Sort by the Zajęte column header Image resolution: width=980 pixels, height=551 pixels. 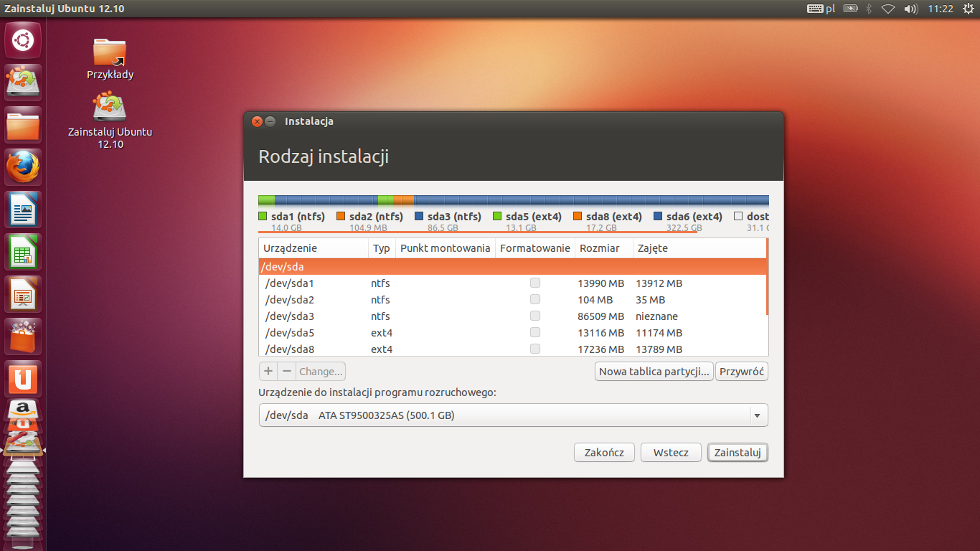(x=699, y=248)
